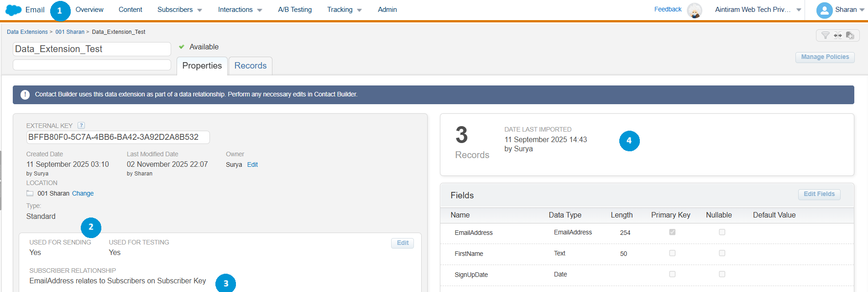The width and height of the screenshot is (868, 292).
Task: Click the Length column header
Action: 622,215
